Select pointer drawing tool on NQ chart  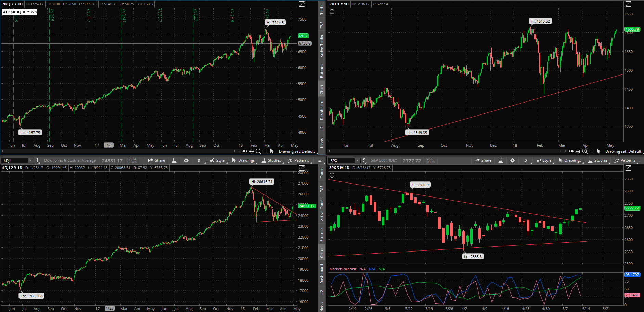(272, 151)
